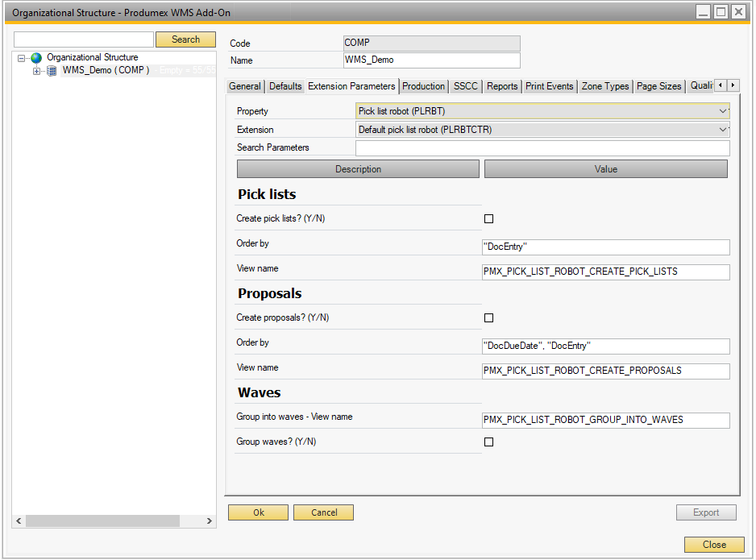
Task: Open the Property dropdown list
Action: [722, 111]
